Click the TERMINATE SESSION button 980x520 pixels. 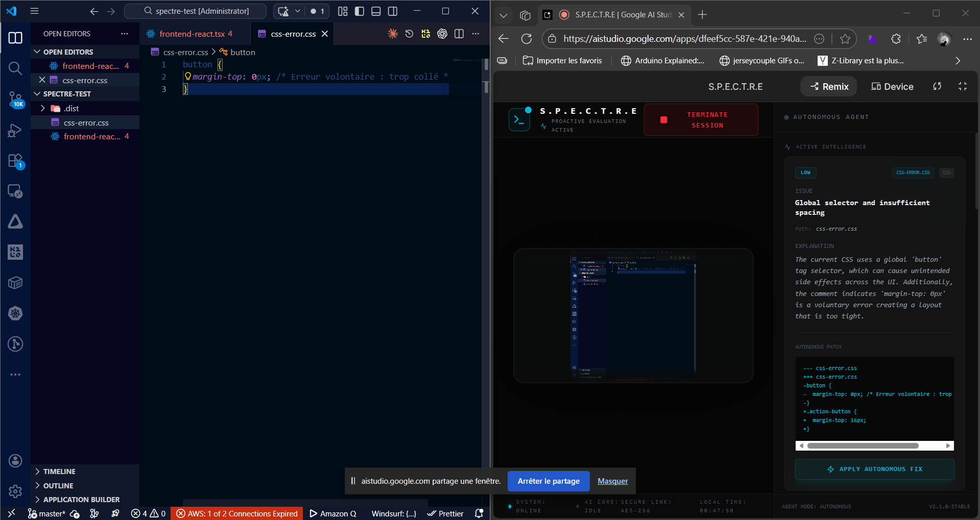pos(701,120)
